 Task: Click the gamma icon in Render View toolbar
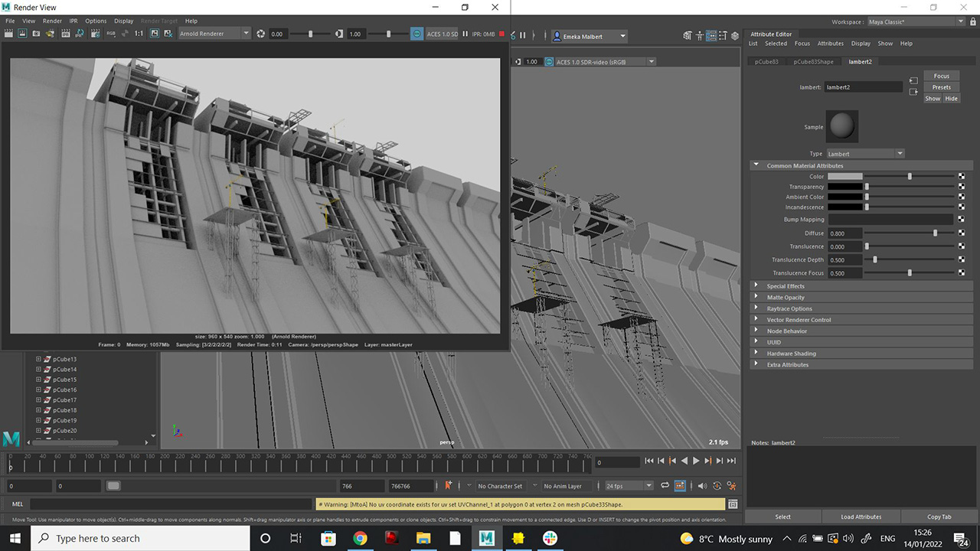coord(339,34)
